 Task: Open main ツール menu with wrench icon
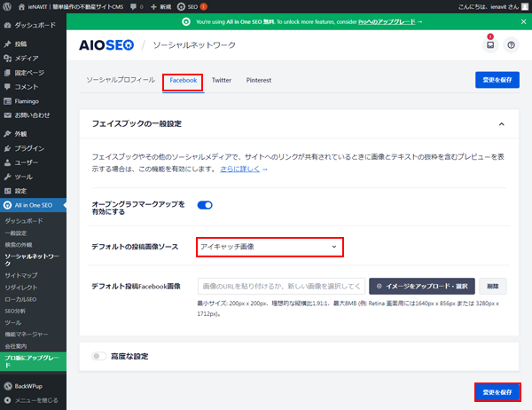pos(34,177)
